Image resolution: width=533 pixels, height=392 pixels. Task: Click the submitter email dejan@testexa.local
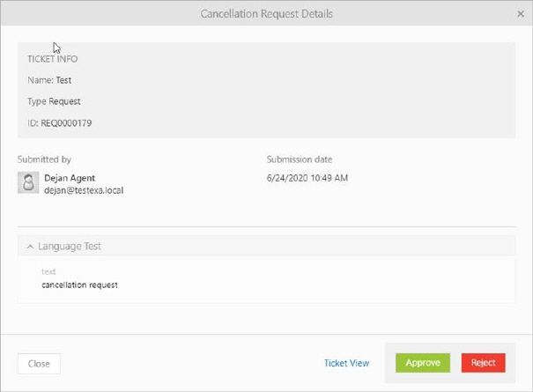[84, 190]
